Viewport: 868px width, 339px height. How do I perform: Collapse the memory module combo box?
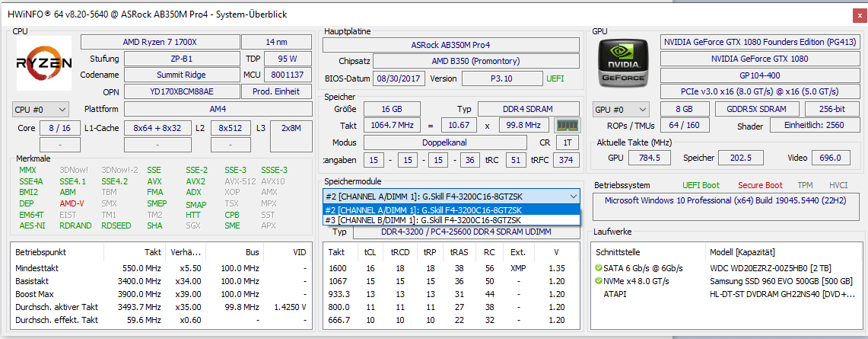pyautogui.click(x=572, y=196)
